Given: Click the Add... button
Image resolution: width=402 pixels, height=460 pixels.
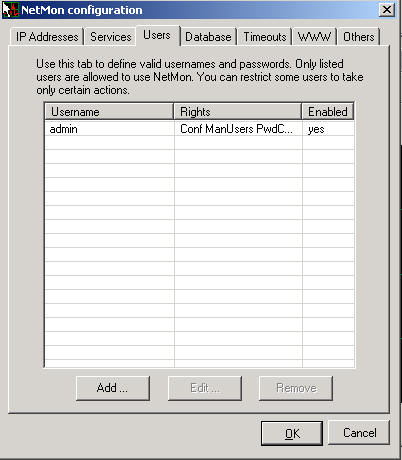Looking at the screenshot, I should tap(113, 388).
